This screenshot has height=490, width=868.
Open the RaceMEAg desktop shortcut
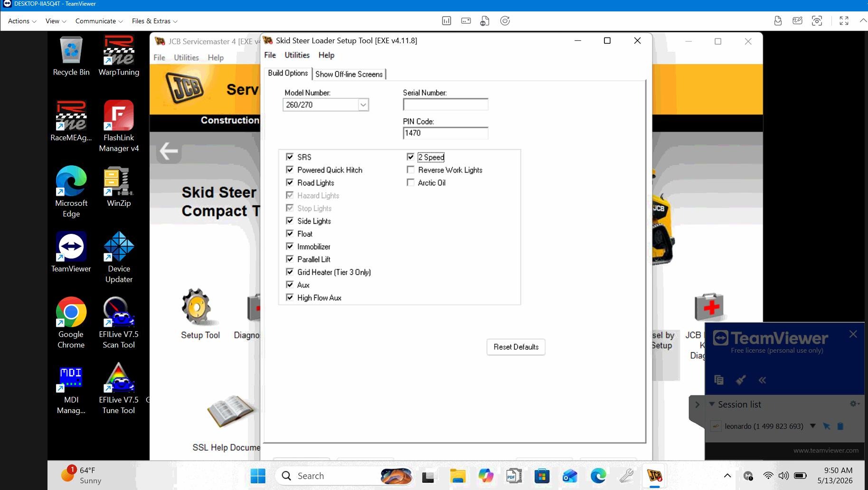[71, 121]
